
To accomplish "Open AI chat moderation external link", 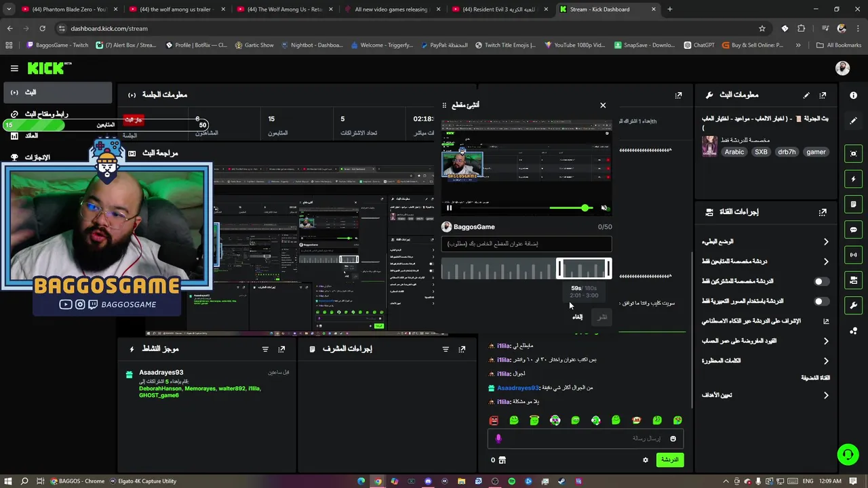I will pos(825,321).
